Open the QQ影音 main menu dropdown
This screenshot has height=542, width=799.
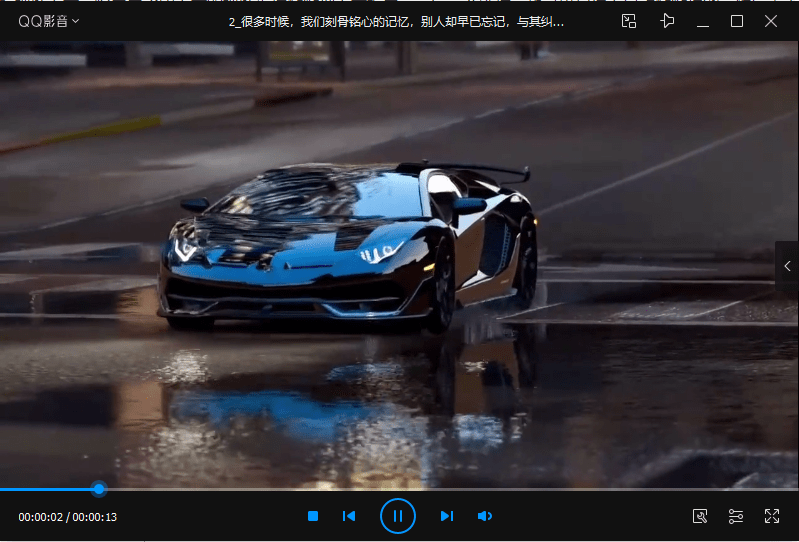[48, 21]
